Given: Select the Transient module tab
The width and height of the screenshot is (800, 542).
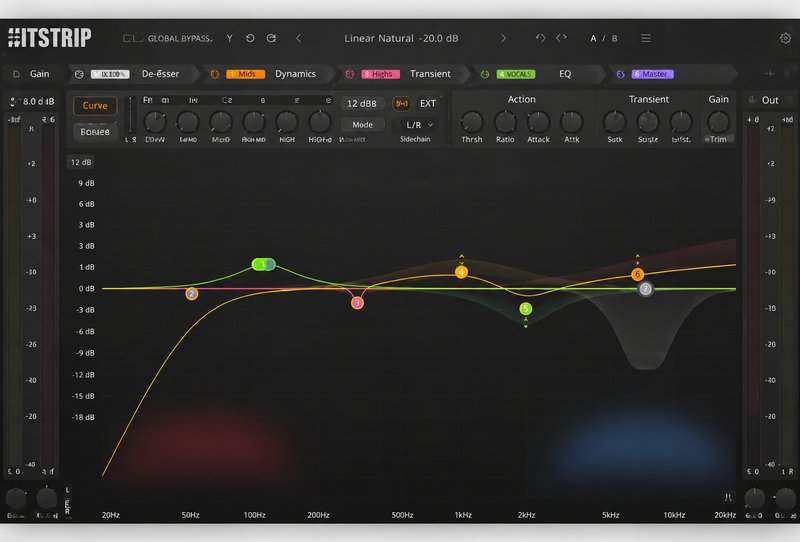Looking at the screenshot, I should (x=430, y=74).
